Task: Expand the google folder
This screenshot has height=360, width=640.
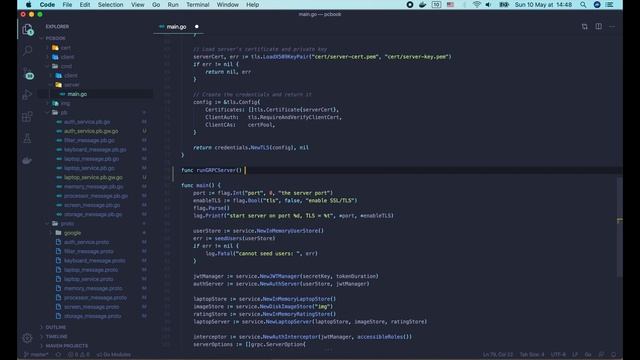Action: [x=96, y=233]
